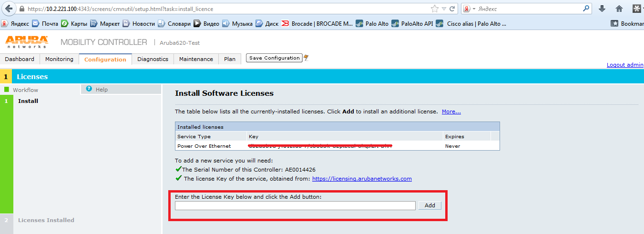Image resolution: width=644 pixels, height=234 pixels.
Task: Open the browser downloads arrow icon
Action: [x=602, y=9]
